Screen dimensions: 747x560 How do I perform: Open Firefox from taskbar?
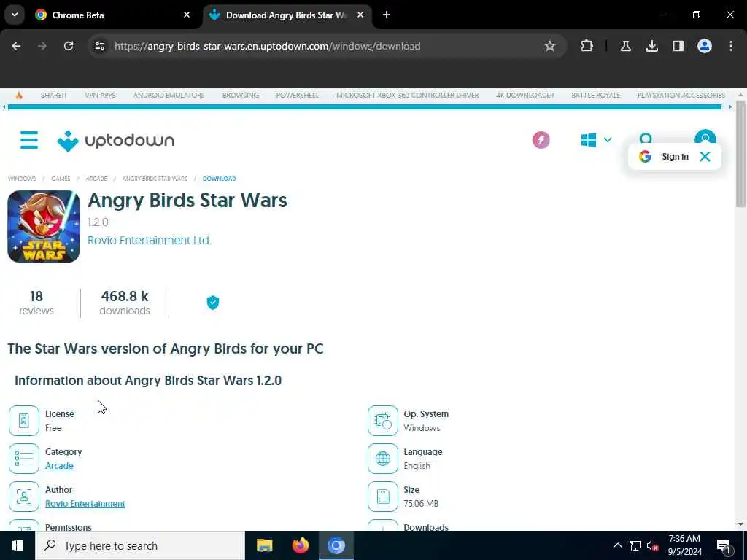(x=300, y=545)
